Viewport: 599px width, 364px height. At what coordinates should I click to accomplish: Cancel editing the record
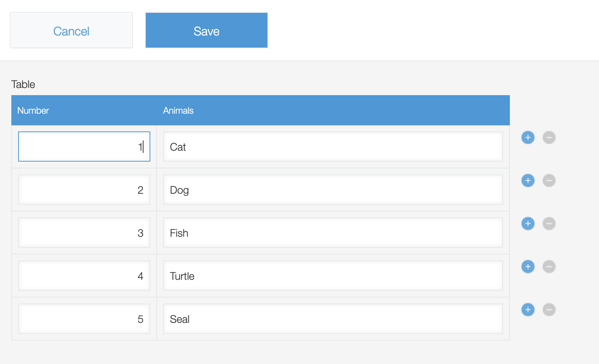pos(71,31)
